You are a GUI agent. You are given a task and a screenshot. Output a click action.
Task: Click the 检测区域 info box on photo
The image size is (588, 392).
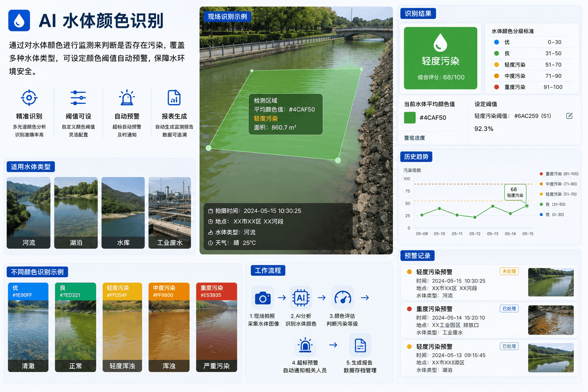286,114
